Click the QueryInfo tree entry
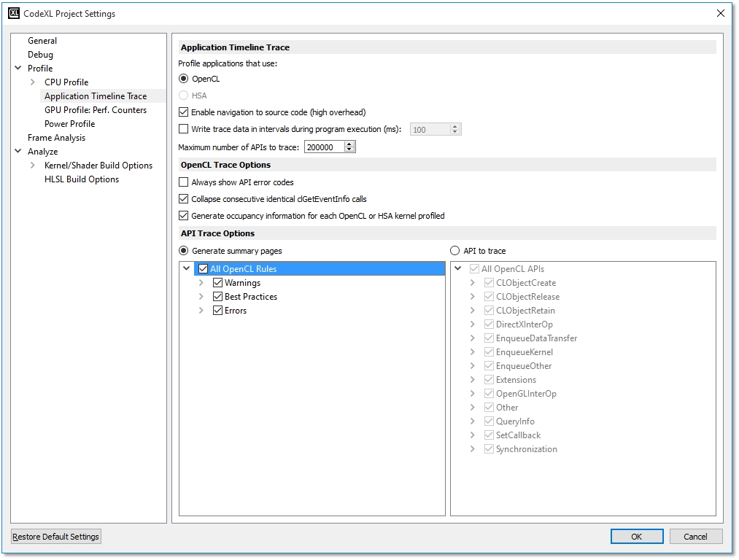The height and width of the screenshot is (560, 739). 515,421
